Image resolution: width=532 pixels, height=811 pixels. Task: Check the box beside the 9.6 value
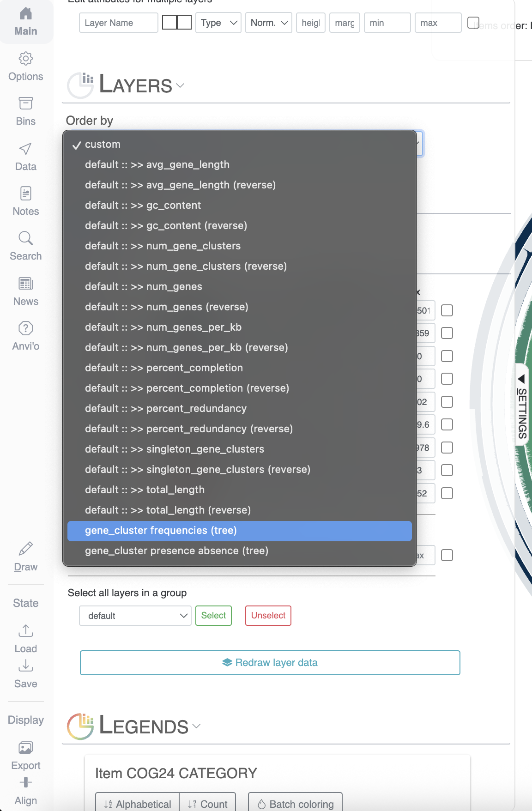tap(447, 424)
